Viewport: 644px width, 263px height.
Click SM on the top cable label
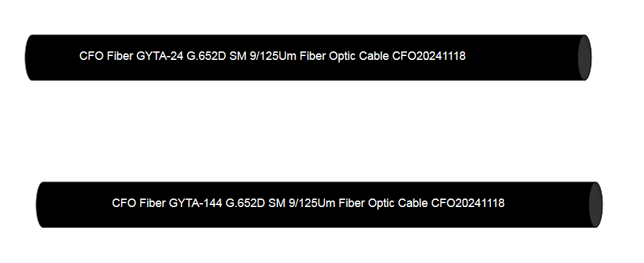[x=238, y=57]
